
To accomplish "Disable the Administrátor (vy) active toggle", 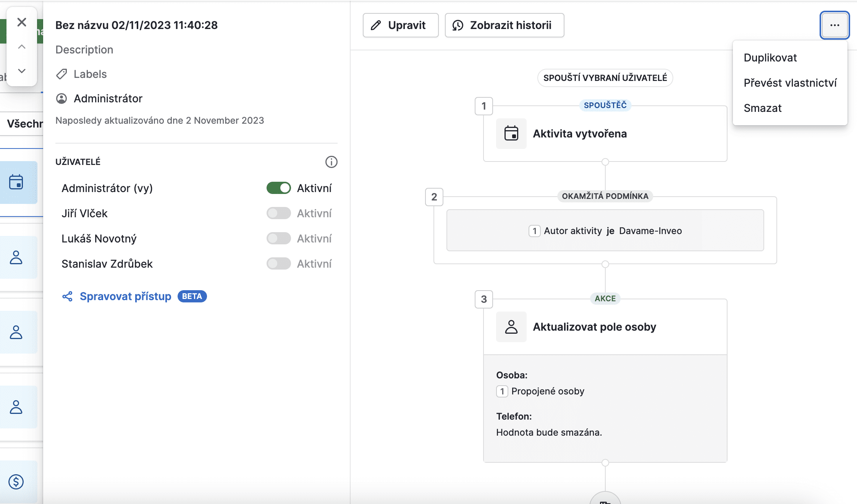I will [x=278, y=188].
